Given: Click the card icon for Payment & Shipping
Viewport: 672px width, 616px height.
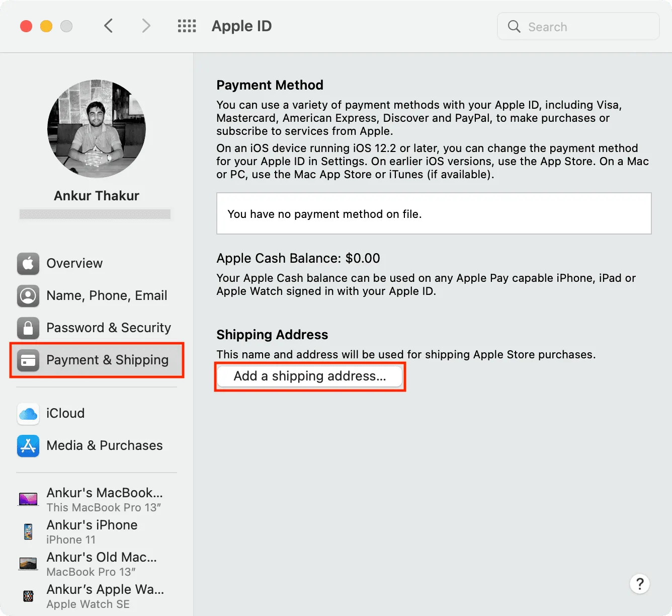Looking at the screenshot, I should tap(28, 360).
